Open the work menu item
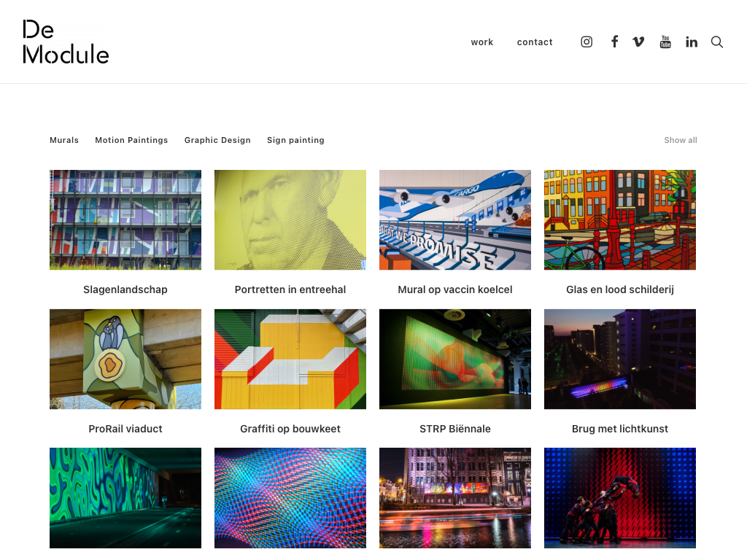Screen dimensions: 747x560 pyautogui.click(x=482, y=42)
